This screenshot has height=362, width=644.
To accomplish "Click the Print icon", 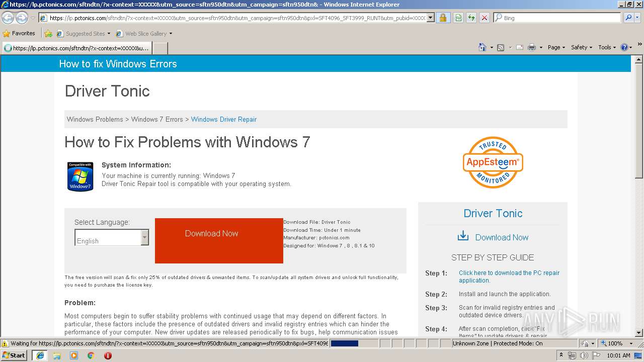I will coord(532,47).
